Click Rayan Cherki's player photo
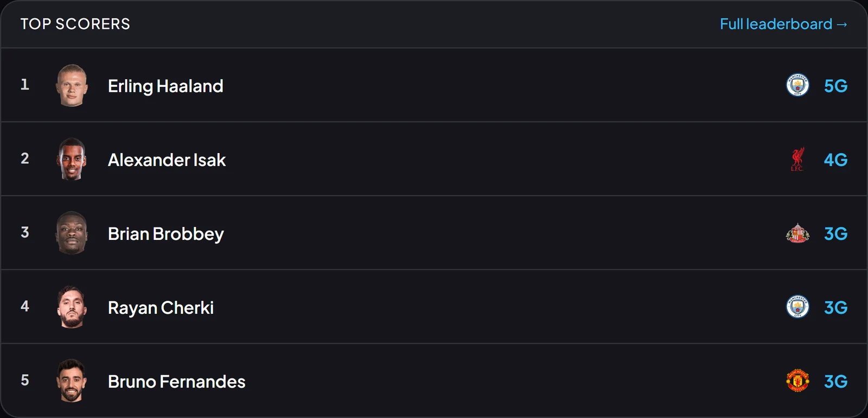This screenshot has height=418, width=868. (72, 307)
